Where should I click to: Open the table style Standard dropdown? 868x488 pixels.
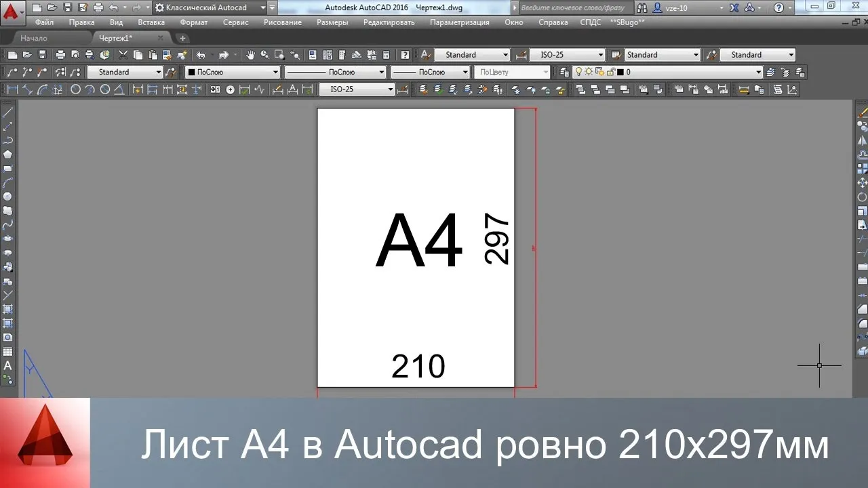pos(663,55)
